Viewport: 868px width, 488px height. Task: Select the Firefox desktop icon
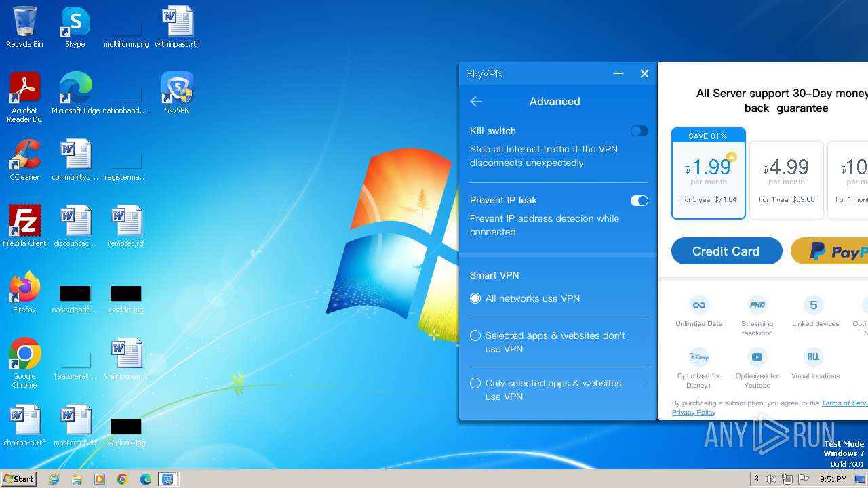point(24,293)
